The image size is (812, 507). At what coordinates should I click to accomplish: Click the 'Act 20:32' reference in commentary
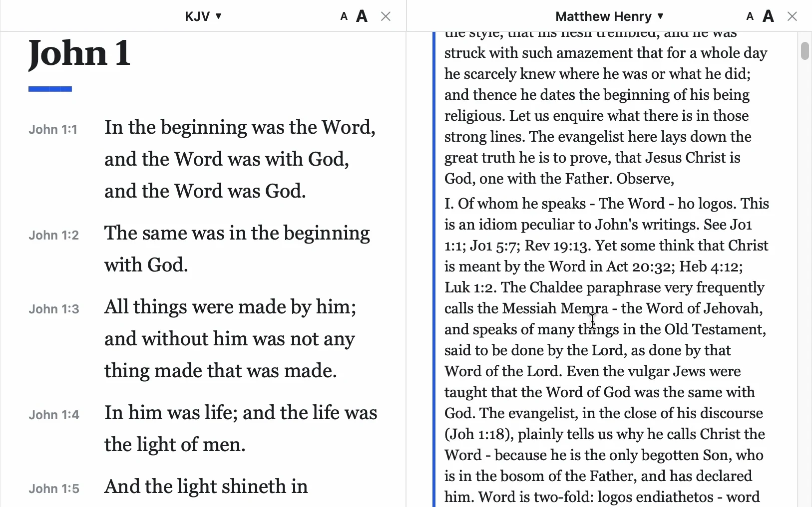[x=638, y=266]
